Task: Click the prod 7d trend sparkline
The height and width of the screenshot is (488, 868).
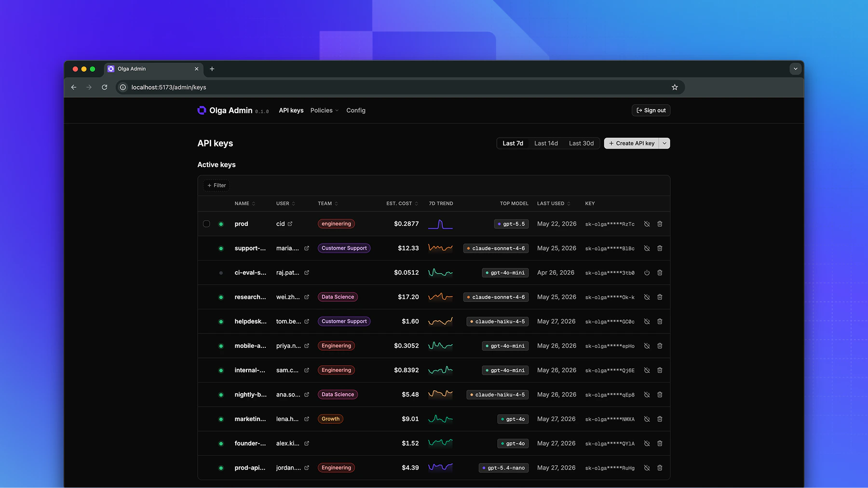Action: pos(440,224)
